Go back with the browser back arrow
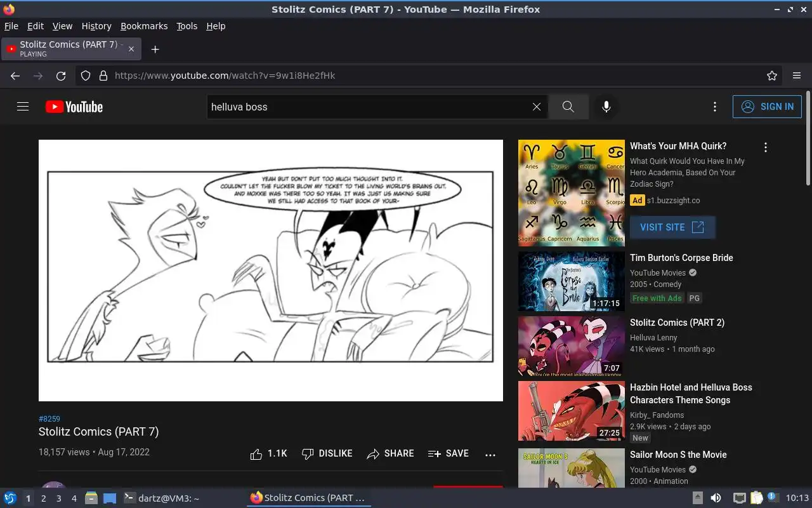Viewport: 812px width, 508px height. (x=15, y=76)
